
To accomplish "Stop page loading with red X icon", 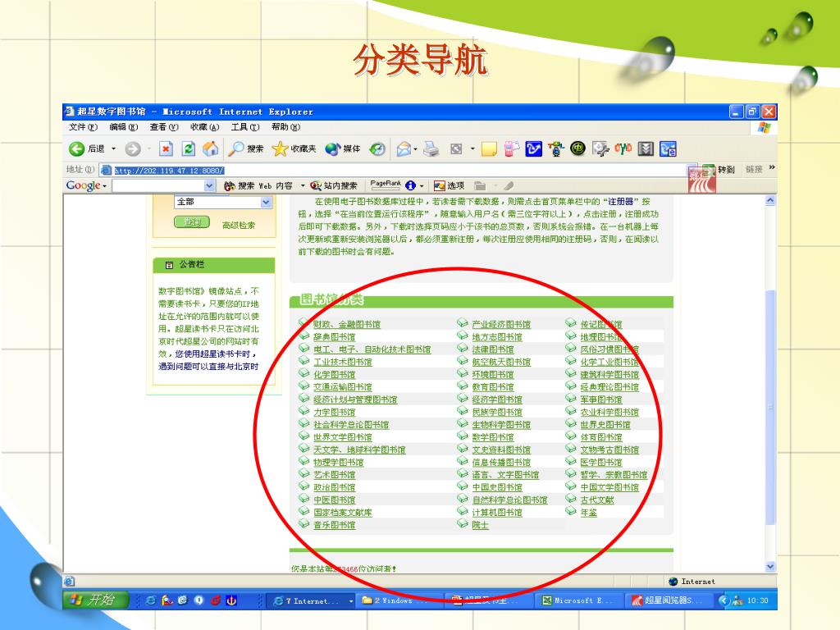I will point(166,149).
